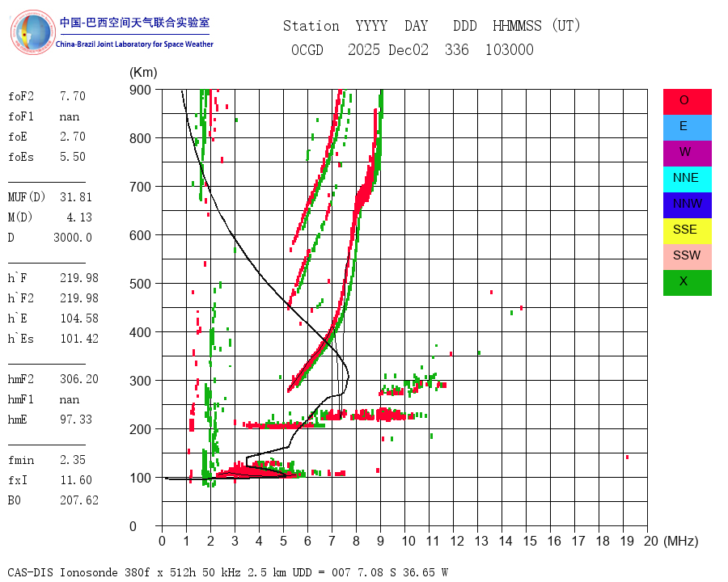
Task: Click the (UT) header label
Action: point(566,26)
